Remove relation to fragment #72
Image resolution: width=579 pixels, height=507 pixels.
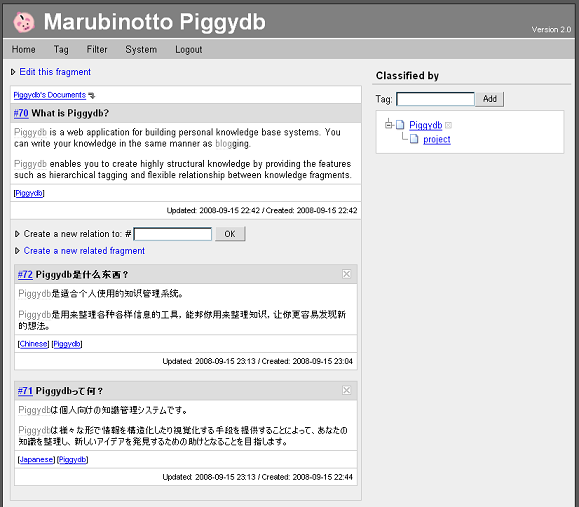[x=346, y=274]
